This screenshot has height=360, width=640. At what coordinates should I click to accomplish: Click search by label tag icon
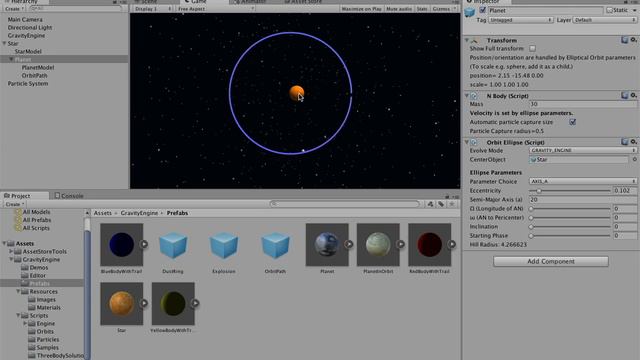(441, 204)
